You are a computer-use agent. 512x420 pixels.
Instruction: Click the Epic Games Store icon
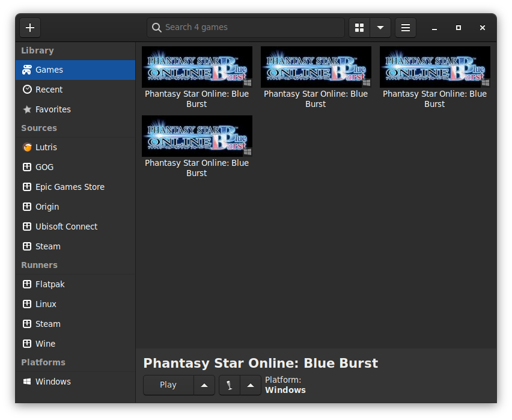[x=27, y=187]
